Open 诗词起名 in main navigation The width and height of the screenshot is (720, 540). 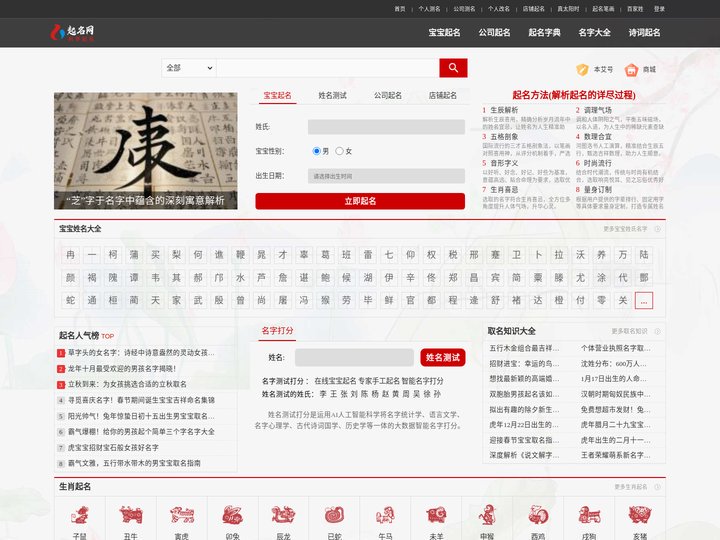coord(645,33)
